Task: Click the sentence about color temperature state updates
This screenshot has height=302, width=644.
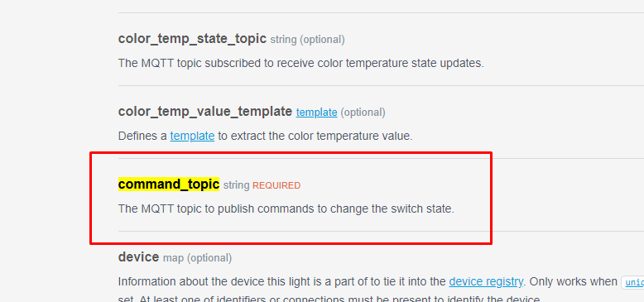Action: click(x=301, y=63)
